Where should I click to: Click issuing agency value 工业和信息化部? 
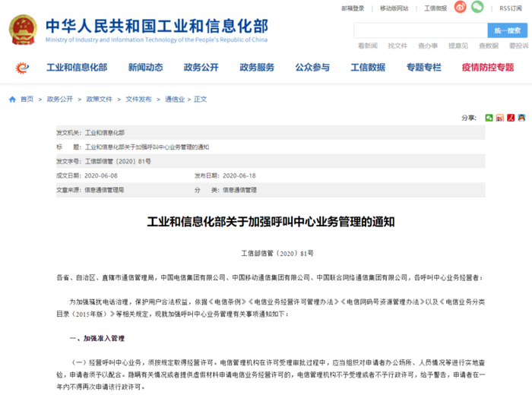coord(105,133)
